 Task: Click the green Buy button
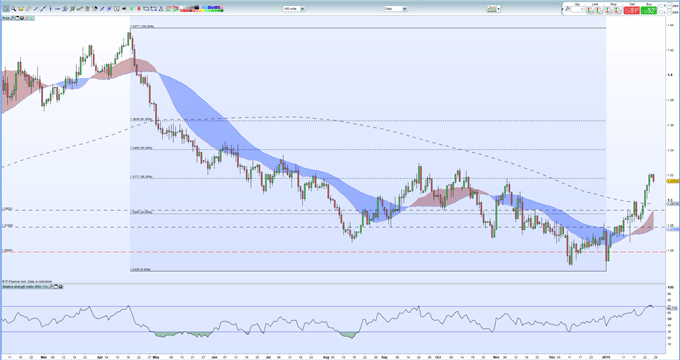(649, 10)
